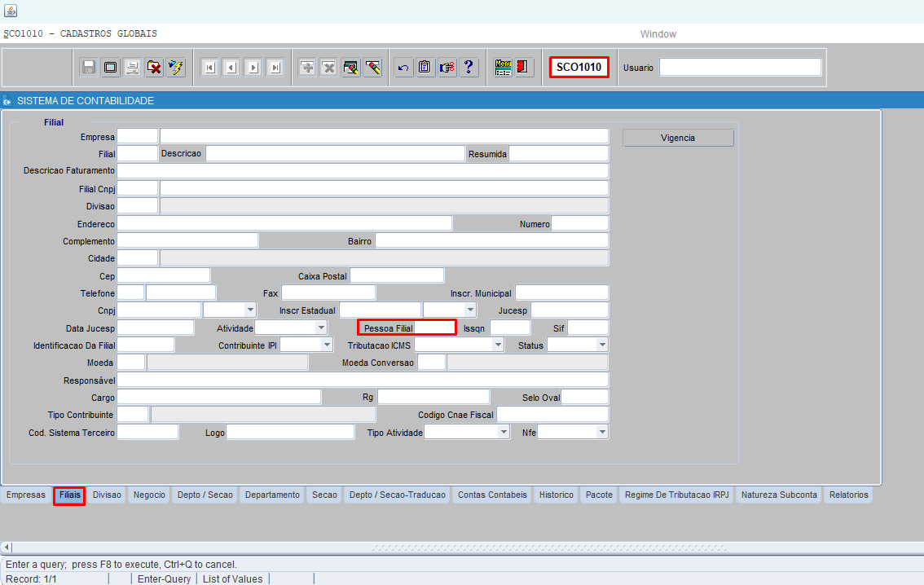Switch to the Empresas tab
924x585 pixels.
tap(26, 495)
